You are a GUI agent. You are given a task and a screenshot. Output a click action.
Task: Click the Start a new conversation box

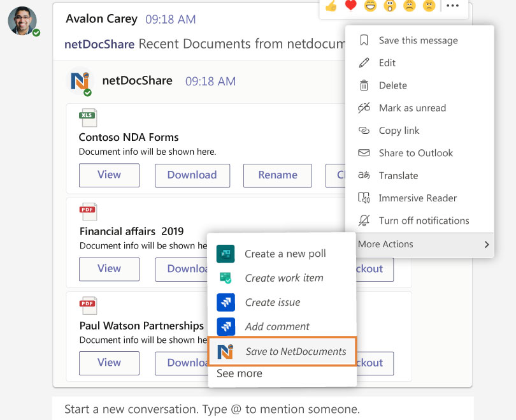point(262,409)
